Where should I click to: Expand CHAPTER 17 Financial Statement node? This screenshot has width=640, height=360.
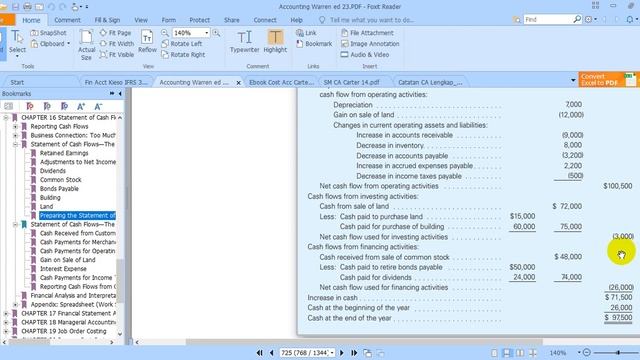[6, 313]
